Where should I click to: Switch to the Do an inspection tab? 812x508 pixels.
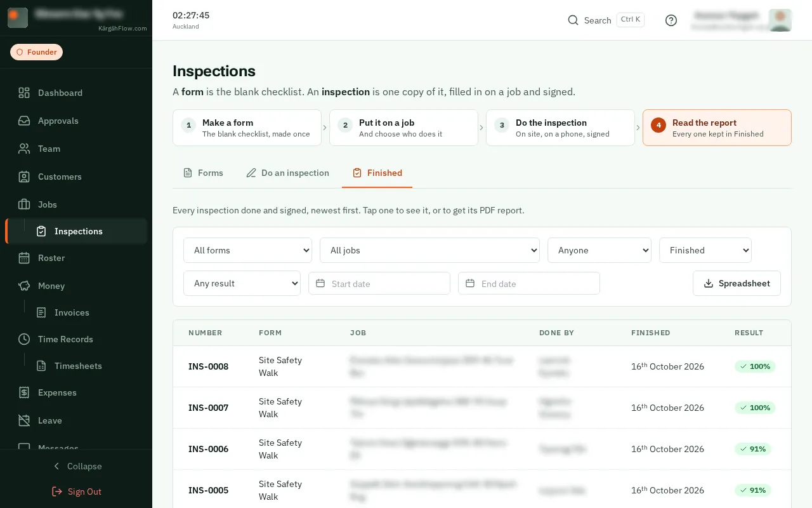click(287, 173)
